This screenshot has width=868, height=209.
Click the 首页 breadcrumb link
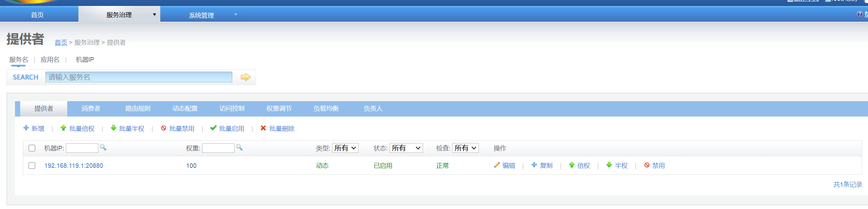[x=61, y=43]
